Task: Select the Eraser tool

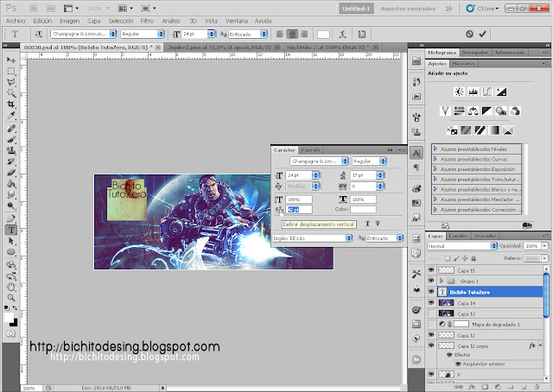Action: point(11,173)
